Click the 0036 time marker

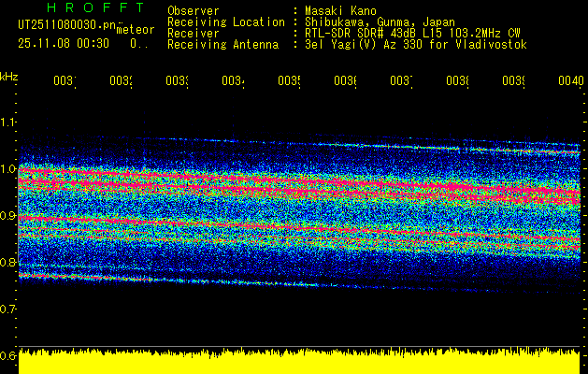345,80
